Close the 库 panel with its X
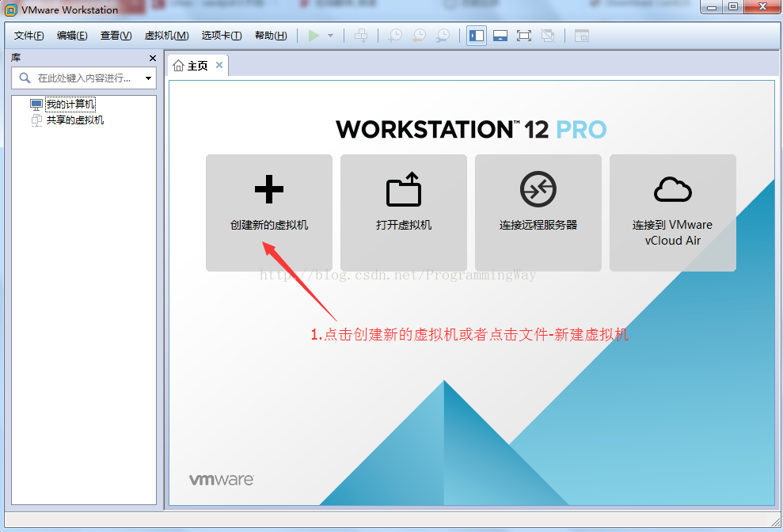This screenshot has width=783, height=532. click(152, 58)
